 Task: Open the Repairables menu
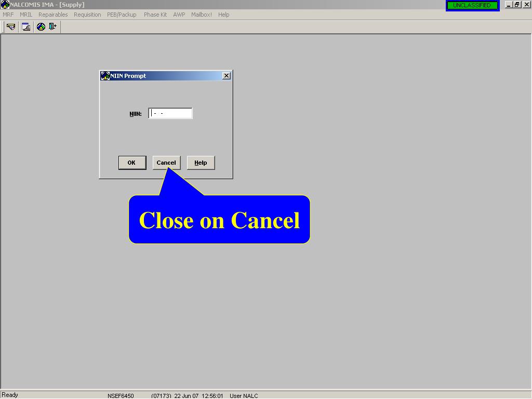[x=53, y=15]
